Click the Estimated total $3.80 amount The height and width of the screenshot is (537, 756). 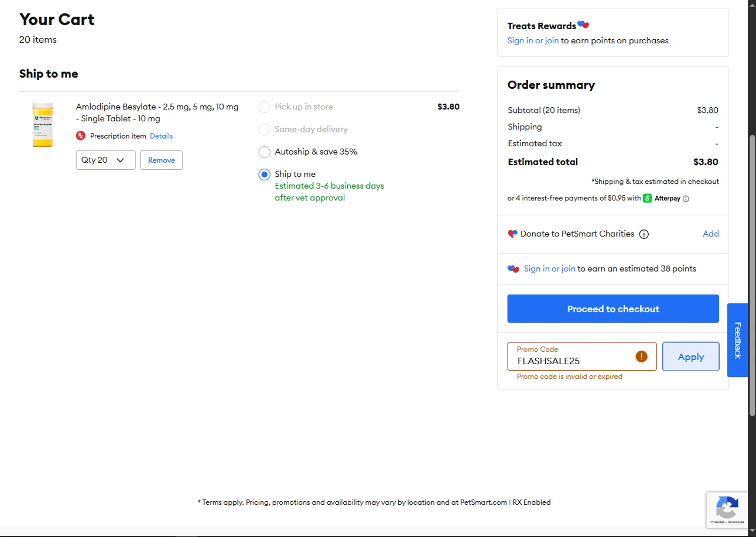(x=706, y=162)
